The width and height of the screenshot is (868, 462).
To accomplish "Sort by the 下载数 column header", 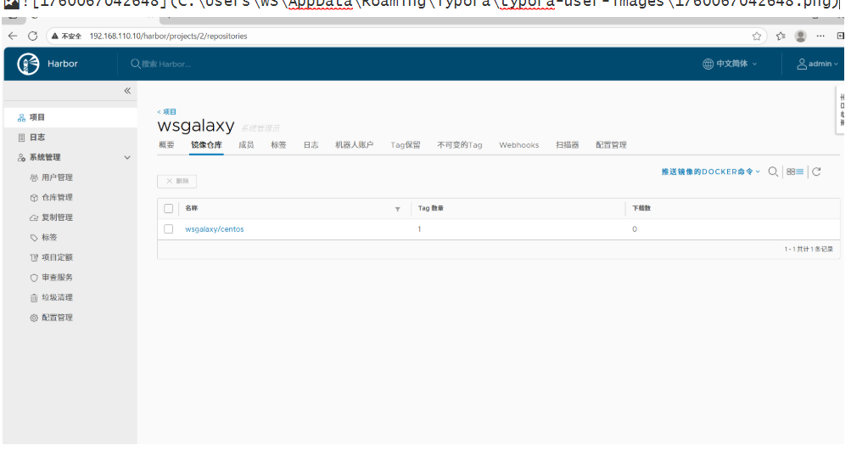I will point(641,208).
